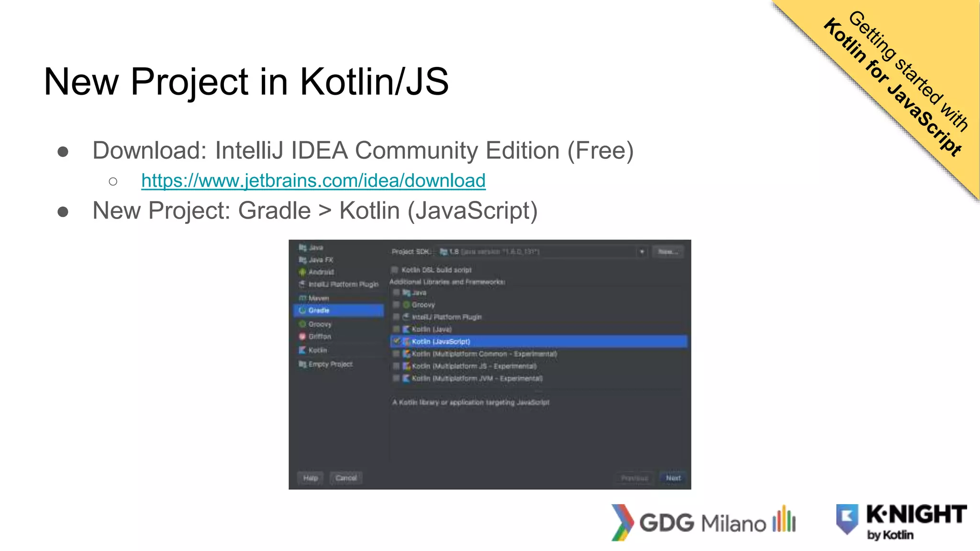The image size is (980, 551).
Task: Click the Kotlin Multiplatform Common row icon
Action: click(406, 354)
